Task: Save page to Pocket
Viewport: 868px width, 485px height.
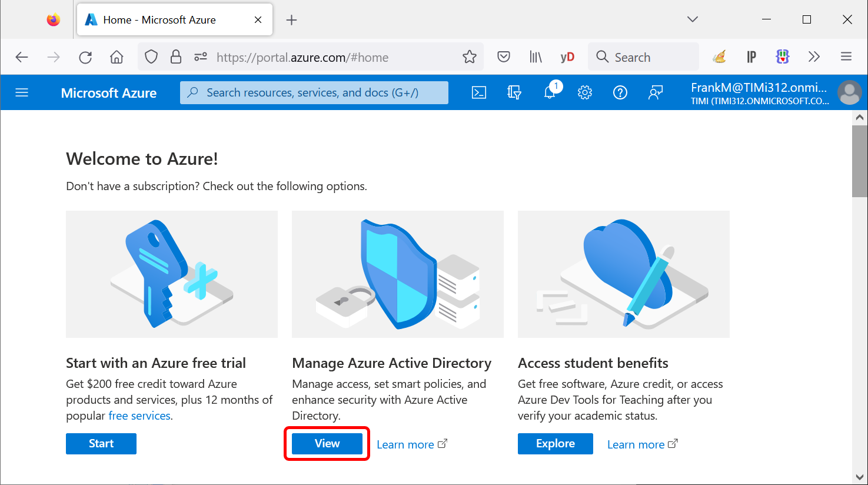Action: coord(504,57)
